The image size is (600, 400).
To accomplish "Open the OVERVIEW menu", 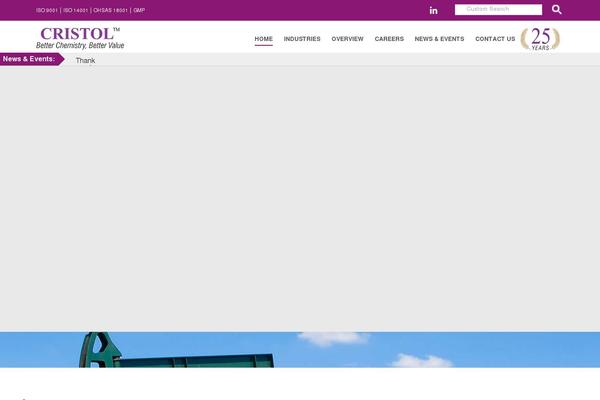I will click(x=347, y=39).
